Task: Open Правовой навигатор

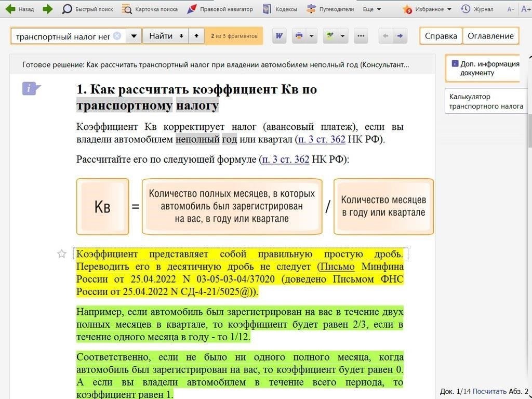Action: (x=220, y=9)
